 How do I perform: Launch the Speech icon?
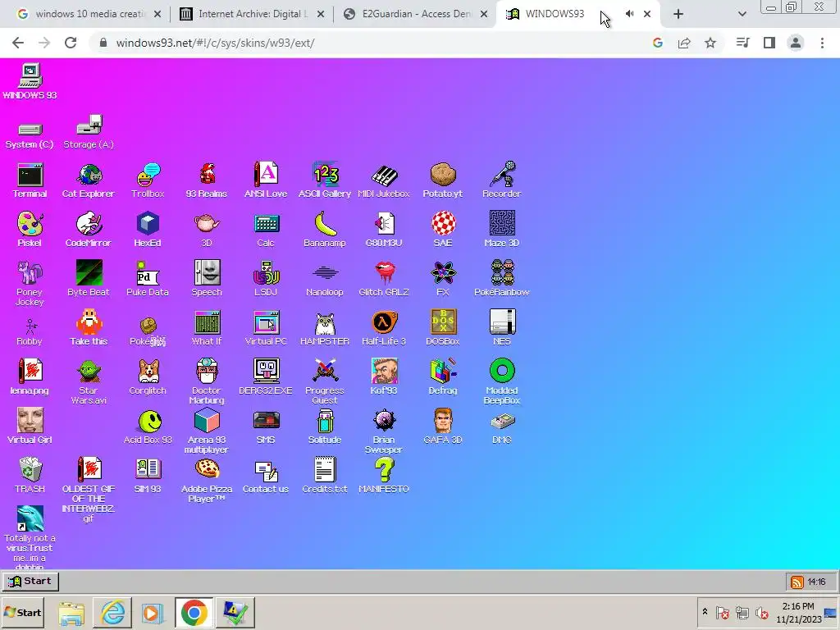[x=207, y=279]
